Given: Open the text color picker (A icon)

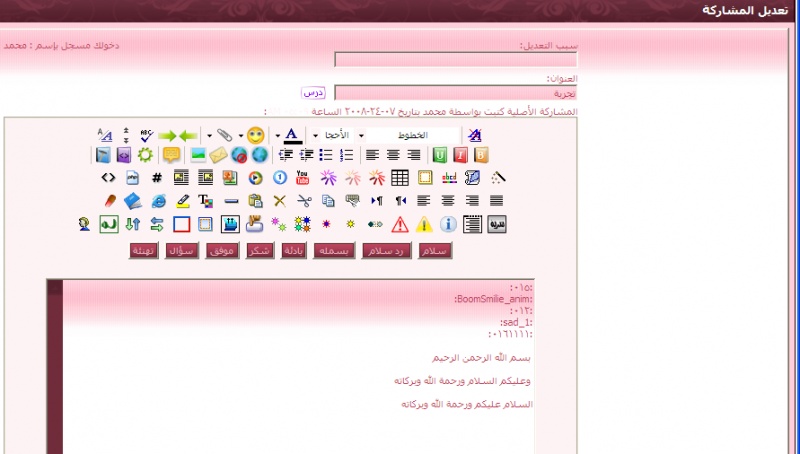Looking at the screenshot, I should pyautogui.click(x=291, y=135).
